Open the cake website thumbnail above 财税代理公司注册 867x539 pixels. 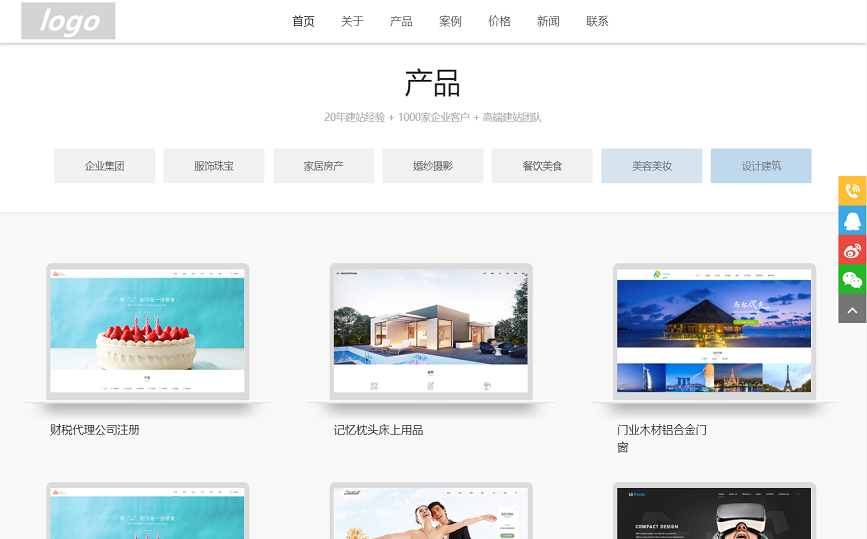pyautogui.click(x=147, y=332)
